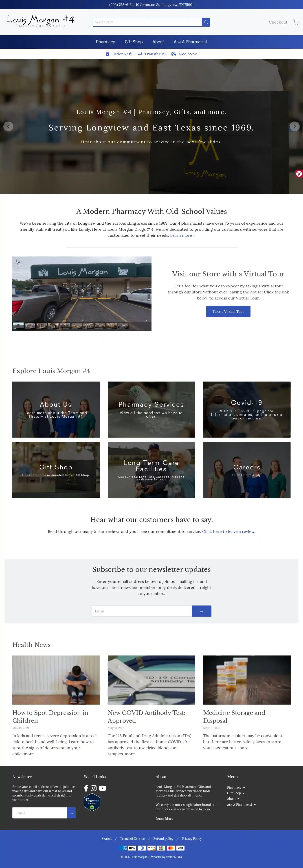
Task: Open the accessibility widget icon
Action: pos(299,174)
